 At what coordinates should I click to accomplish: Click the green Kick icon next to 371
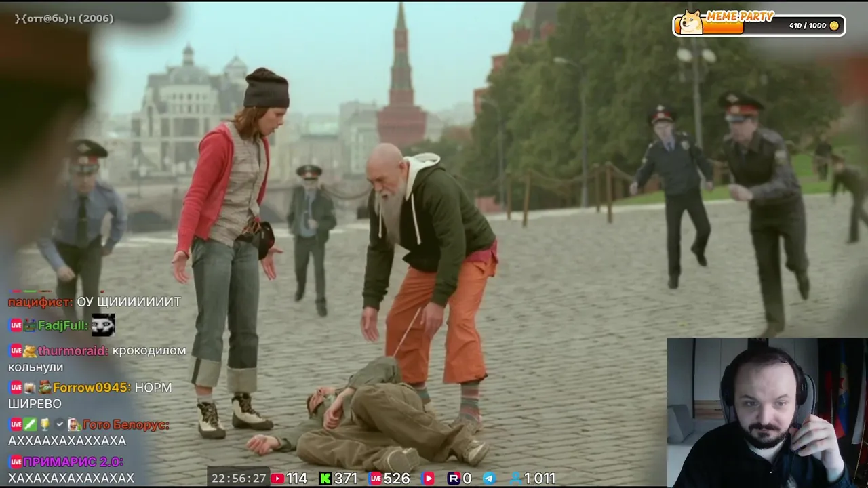click(325, 479)
